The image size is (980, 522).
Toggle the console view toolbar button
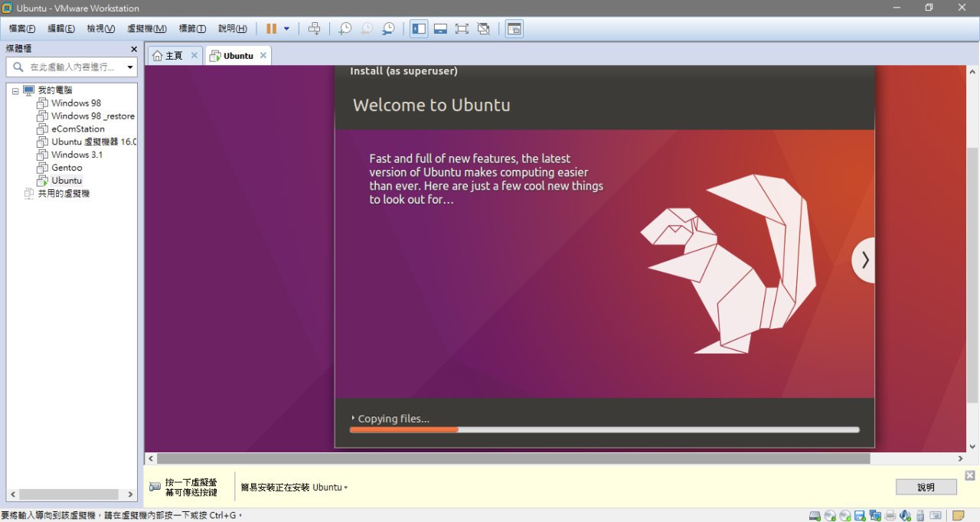click(514, 28)
